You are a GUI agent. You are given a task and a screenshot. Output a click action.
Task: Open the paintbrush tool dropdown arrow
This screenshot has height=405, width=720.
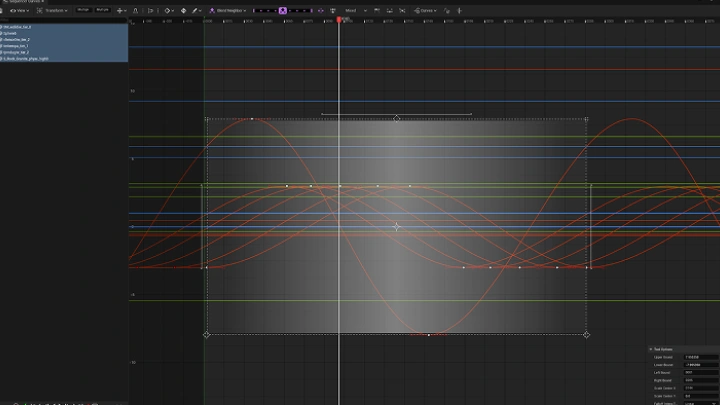(201, 11)
